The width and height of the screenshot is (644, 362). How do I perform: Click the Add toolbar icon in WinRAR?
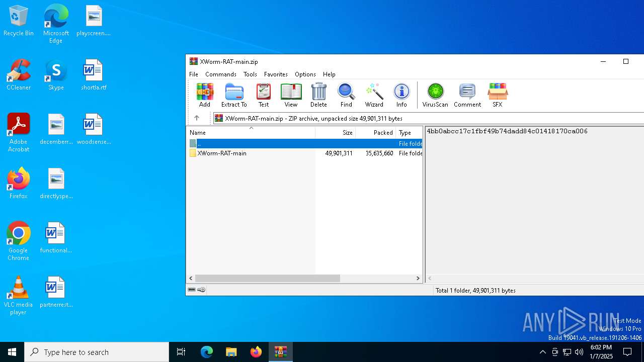(x=205, y=96)
